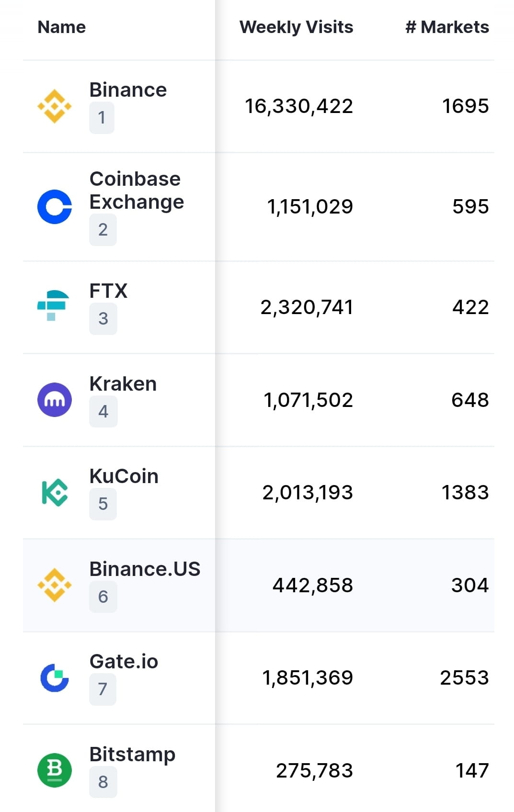Open the Kraken exchange page
This screenshot has width=514, height=812.
point(123,383)
